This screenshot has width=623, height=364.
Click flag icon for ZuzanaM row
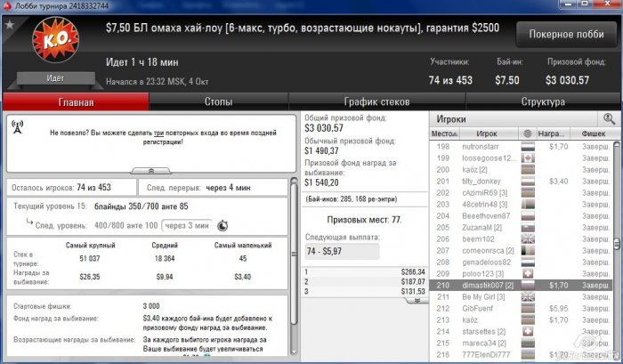tap(528, 227)
